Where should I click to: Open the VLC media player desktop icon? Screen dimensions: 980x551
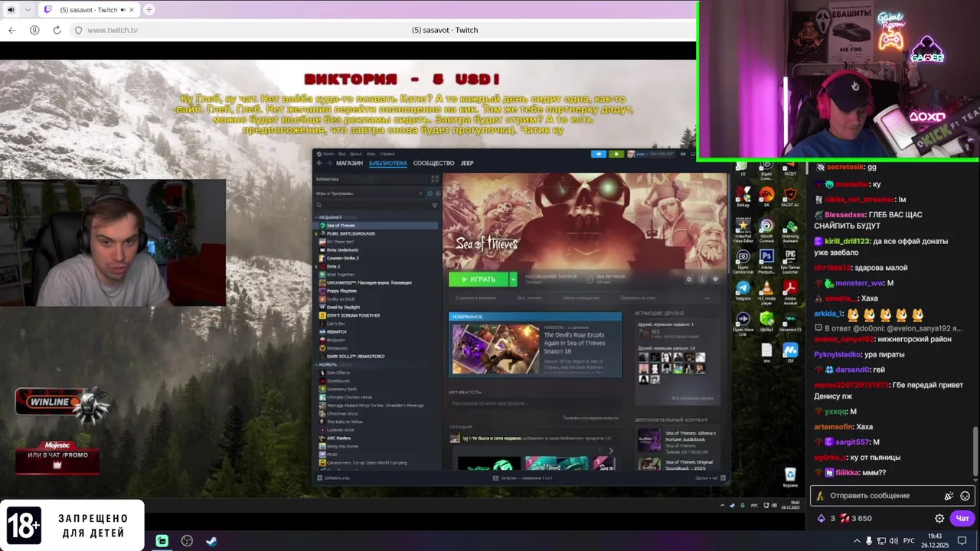pos(766,291)
